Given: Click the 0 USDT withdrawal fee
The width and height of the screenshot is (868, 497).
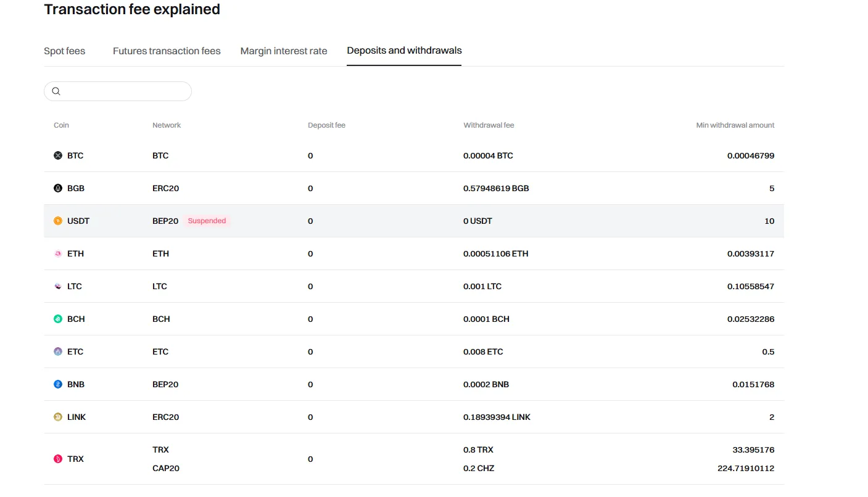Looking at the screenshot, I should coord(477,221).
